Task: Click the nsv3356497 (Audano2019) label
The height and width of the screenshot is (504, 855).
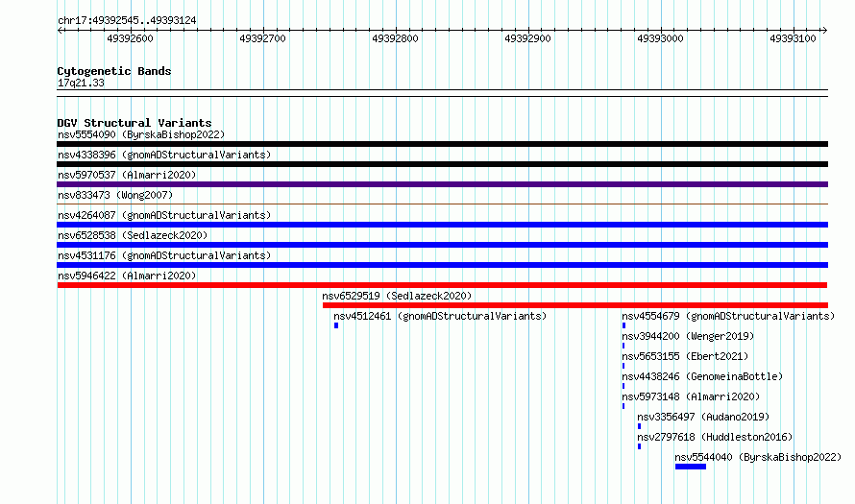Action: tap(703, 417)
